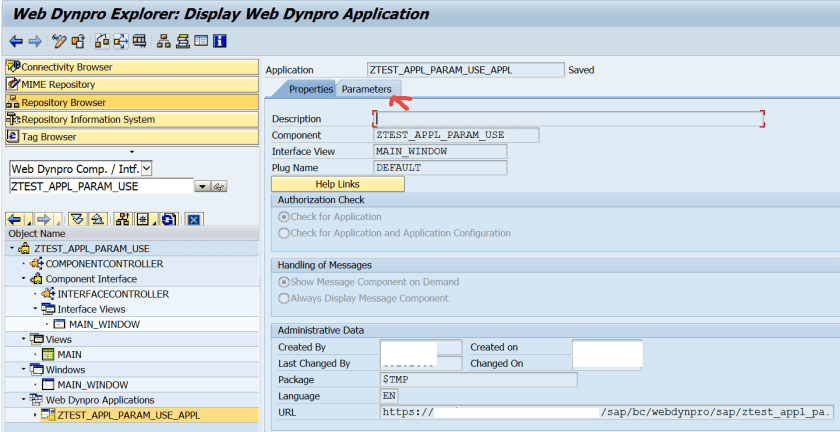The height and width of the screenshot is (432, 840).
Task: Choose Always Display Message Component option
Action: tap(284, 298)
